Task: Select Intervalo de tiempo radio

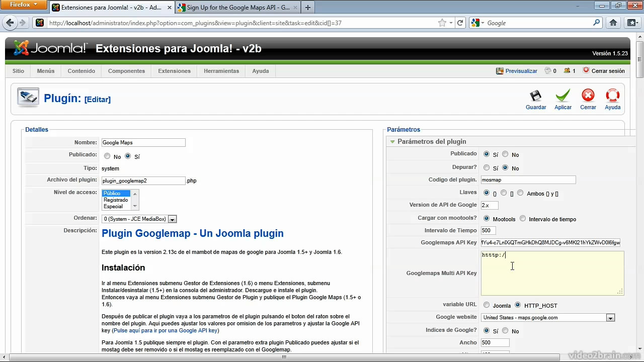Action: [x=523, y=218]
